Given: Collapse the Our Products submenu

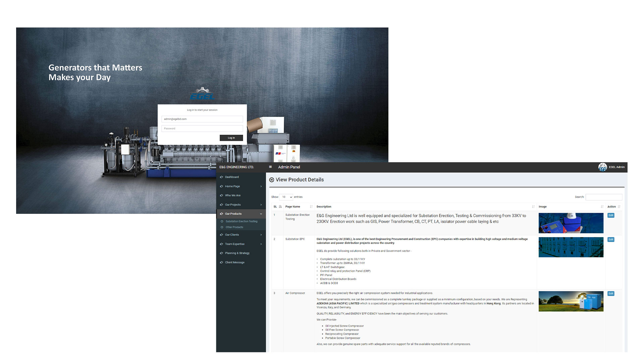Looking at the screenshot, I should [x=261, y=214].
